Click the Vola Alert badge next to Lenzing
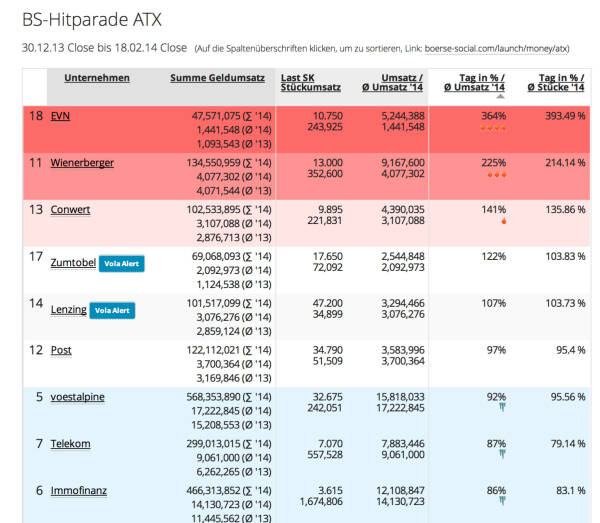 click(111, 311)
